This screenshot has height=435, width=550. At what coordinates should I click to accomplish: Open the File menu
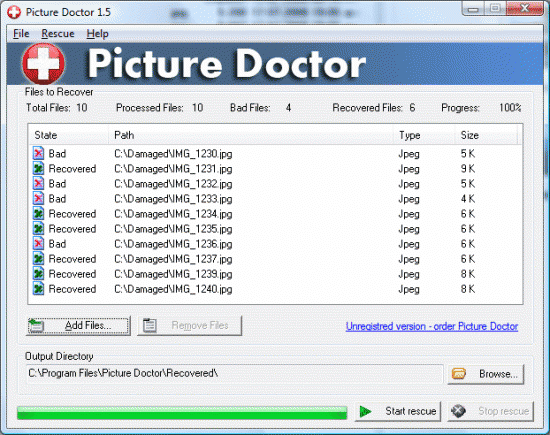point(21,34)
